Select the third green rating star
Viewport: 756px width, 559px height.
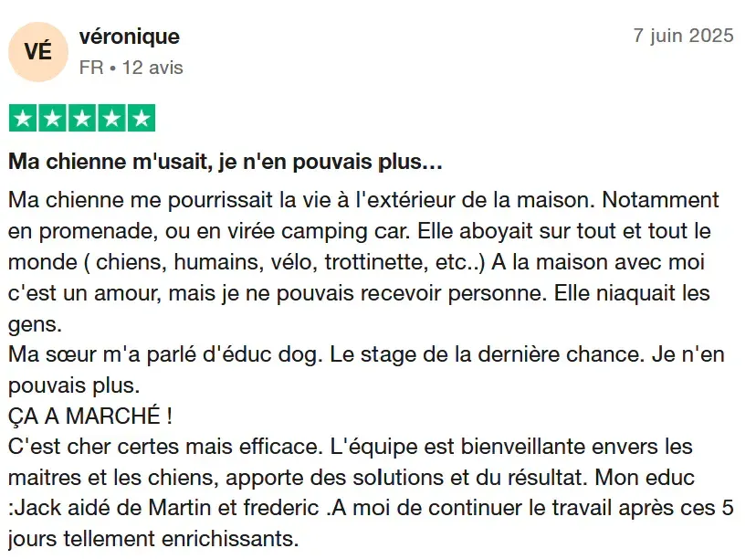[82, 118]
